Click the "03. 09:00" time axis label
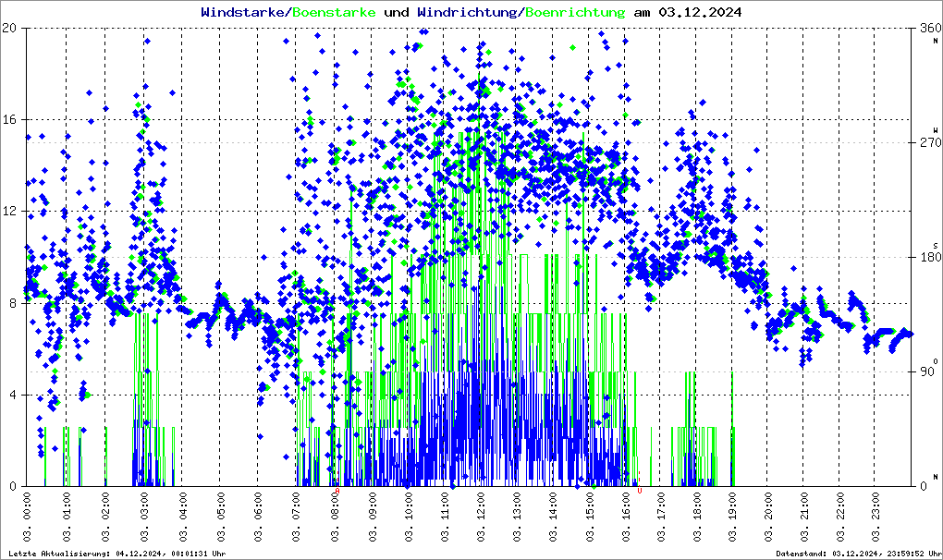 [x=373, y=517]
